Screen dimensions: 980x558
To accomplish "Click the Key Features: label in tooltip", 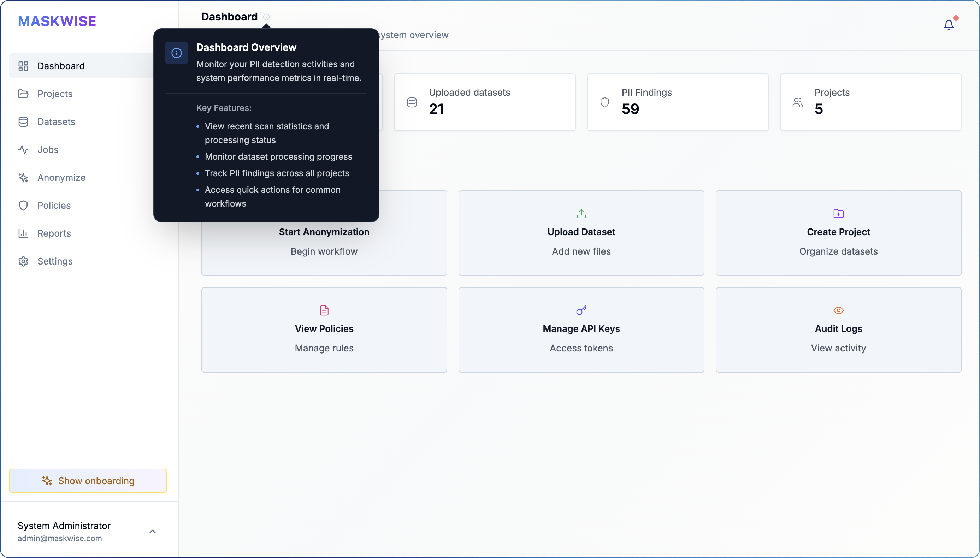I will (224, 108).
